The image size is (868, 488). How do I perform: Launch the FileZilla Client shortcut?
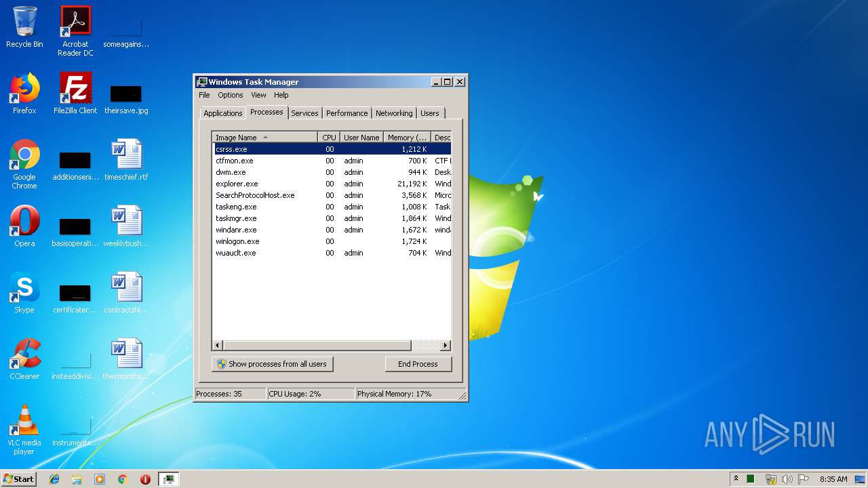tap(75, 94)
